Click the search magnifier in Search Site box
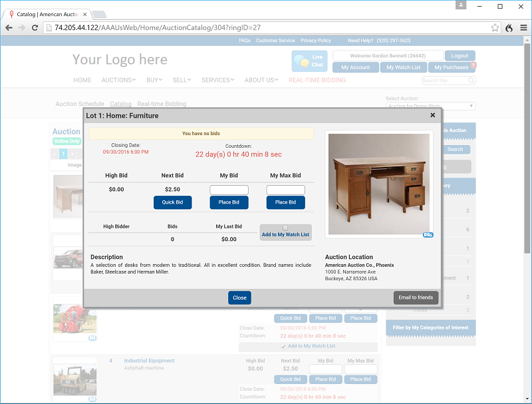This screenshot has height=404, width=532. (x=471, y=81)
